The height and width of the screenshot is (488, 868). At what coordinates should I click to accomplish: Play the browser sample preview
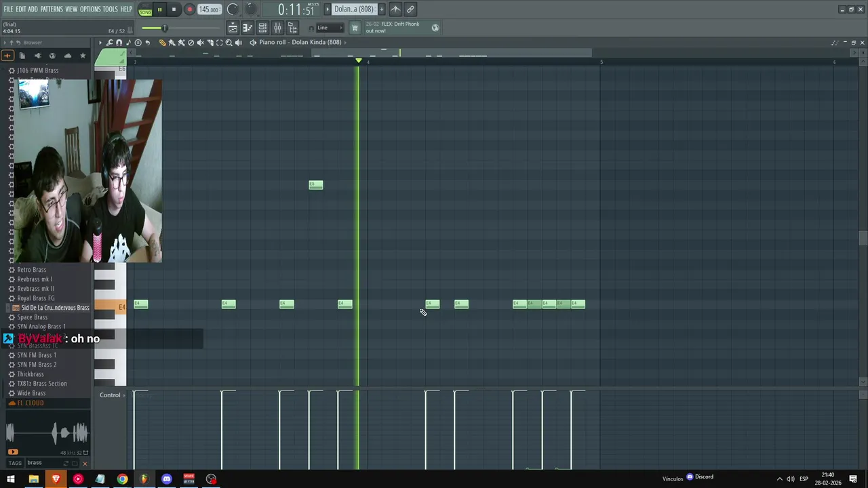12,452
